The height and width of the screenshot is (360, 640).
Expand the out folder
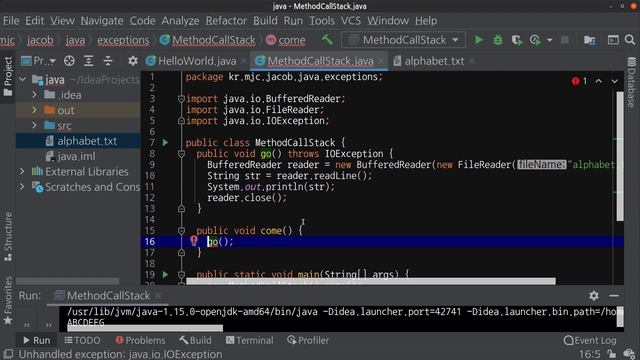coord(35,110)
